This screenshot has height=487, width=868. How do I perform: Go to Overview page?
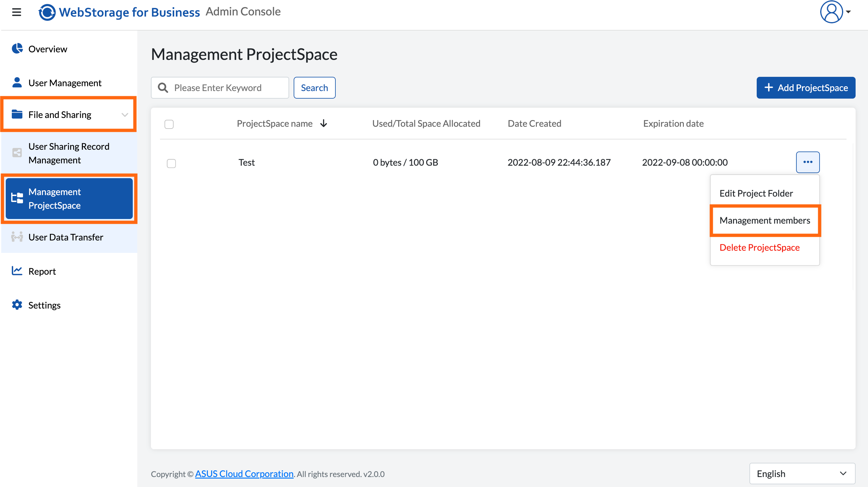coord(47,49)
